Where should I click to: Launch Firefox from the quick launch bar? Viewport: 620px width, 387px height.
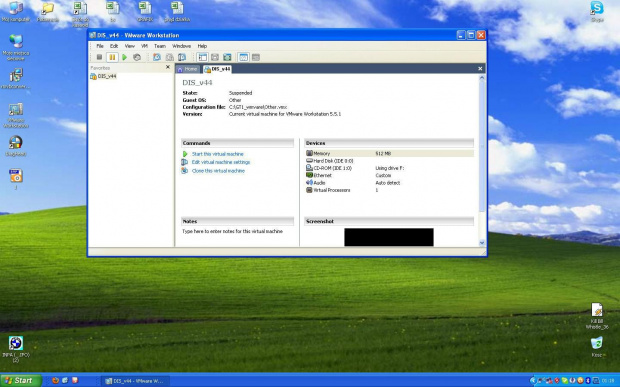point(55,381)
